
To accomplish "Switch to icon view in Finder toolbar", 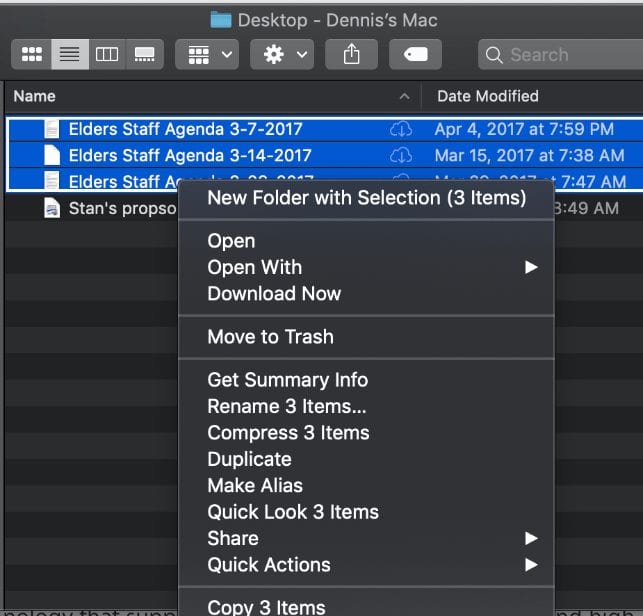I will 32,55.
